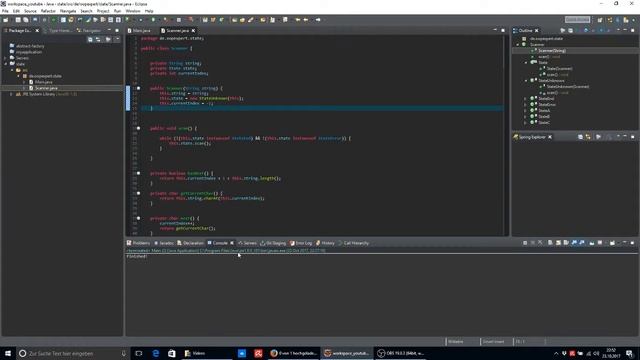
Task: Switch to the Type Hierarchy view tab
Action: click(58, 31)
